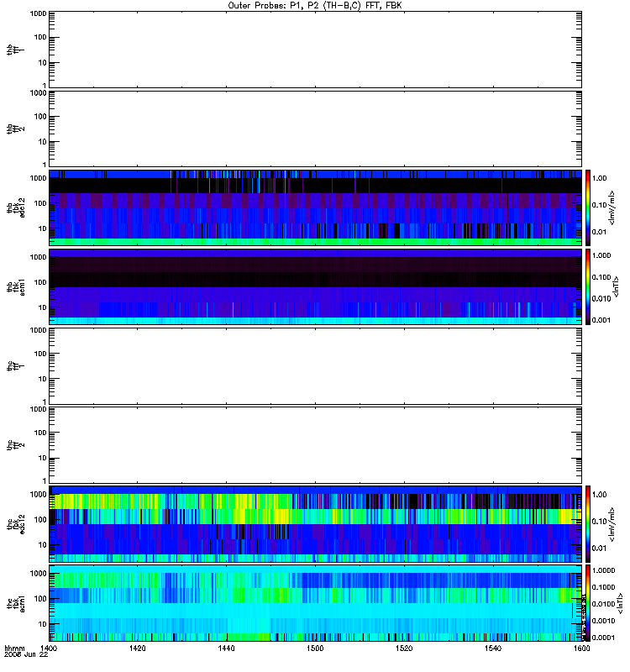
Task: Click the "10" tick of thc fff 1 panel
Action: pyautogui.click(x=43, y=379)
